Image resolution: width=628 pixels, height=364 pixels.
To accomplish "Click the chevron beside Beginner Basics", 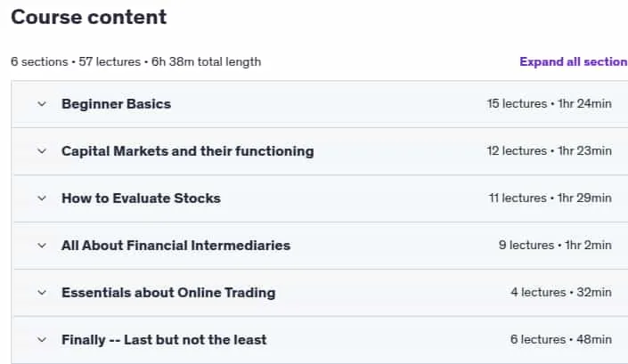I will point(42,104).
